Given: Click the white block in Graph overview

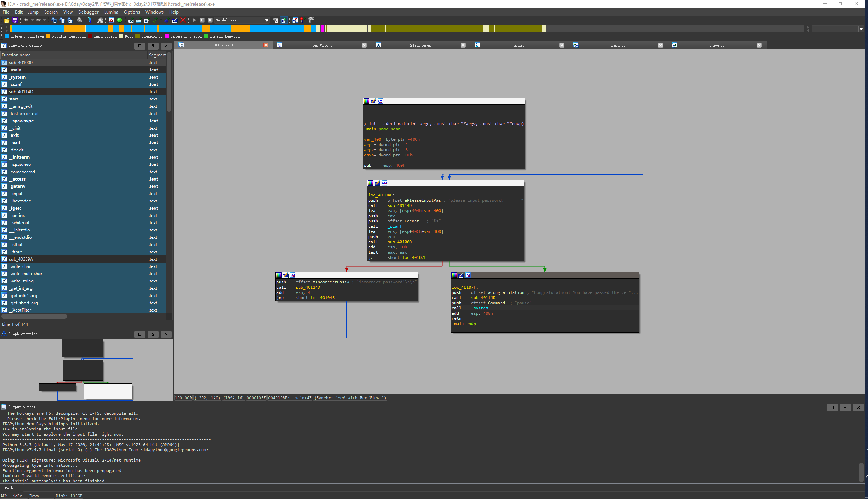Looking at the screenshot, I should click(108, 391).
